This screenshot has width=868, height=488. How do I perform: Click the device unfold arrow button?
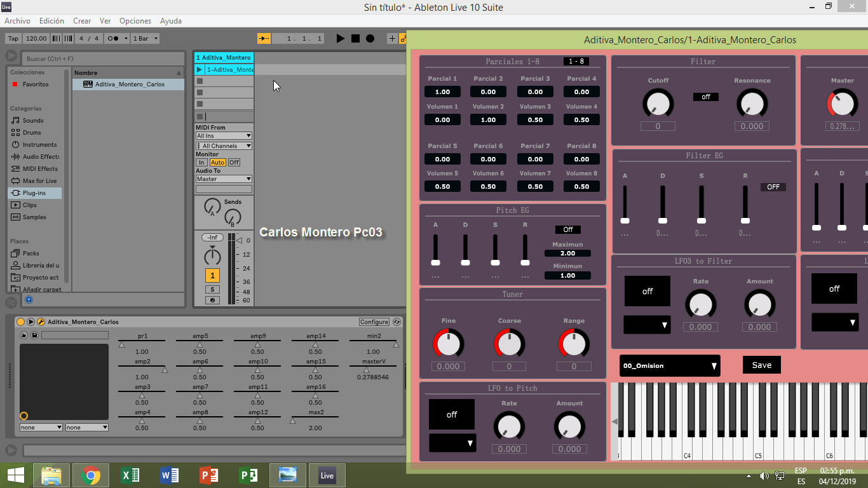point(31,322)
